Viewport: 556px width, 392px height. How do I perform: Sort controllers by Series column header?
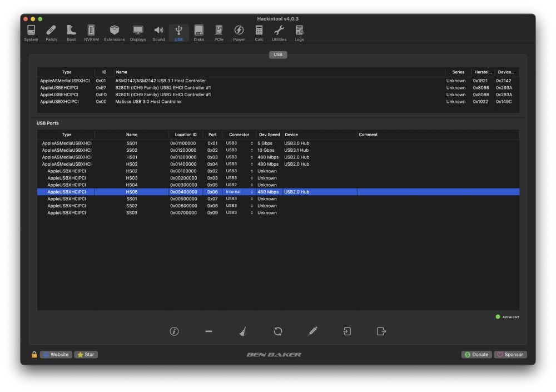(458, 72)
